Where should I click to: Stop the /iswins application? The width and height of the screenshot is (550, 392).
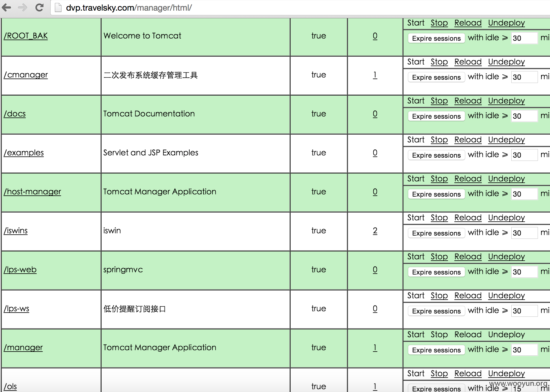click(x=439, y=218)
